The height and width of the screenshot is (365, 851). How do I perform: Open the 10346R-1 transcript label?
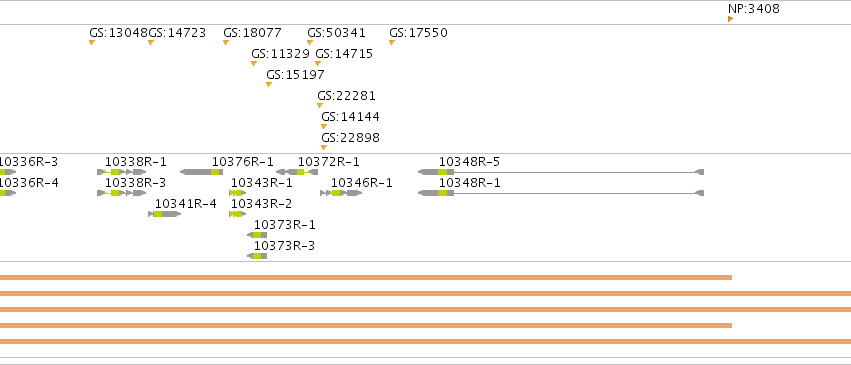[x=361, y=183]
